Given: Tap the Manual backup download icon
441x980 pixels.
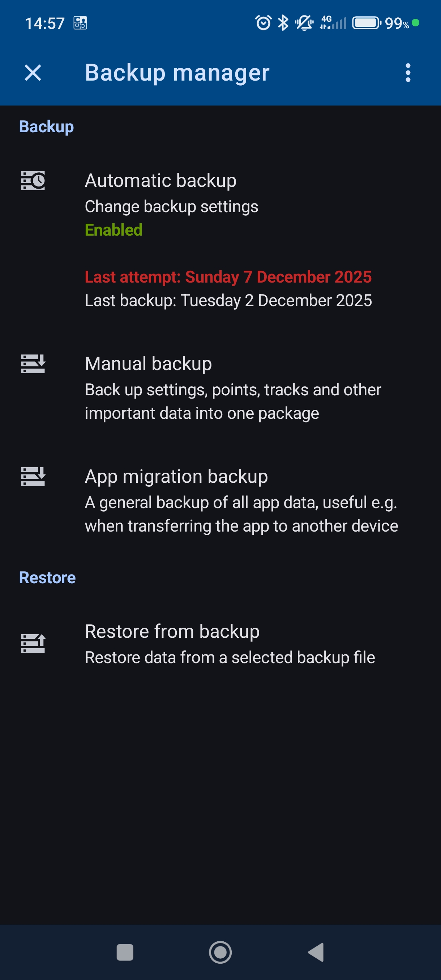Looking at the screenshot, I should 33,364.
